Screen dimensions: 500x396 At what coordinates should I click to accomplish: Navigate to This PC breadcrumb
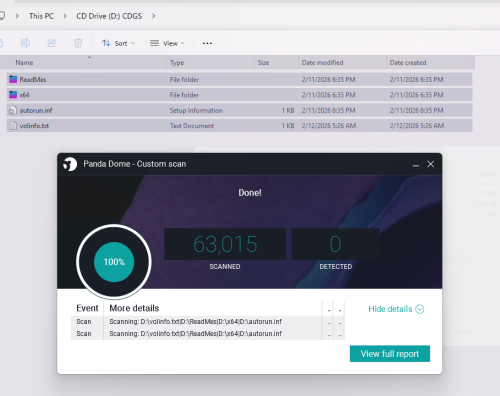[41, 16]
